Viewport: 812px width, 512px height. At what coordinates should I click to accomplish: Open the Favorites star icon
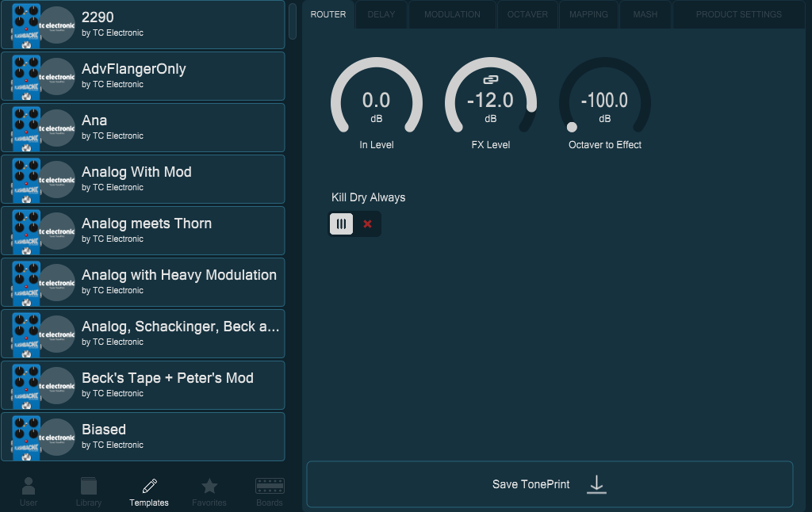tap(209, 486)
